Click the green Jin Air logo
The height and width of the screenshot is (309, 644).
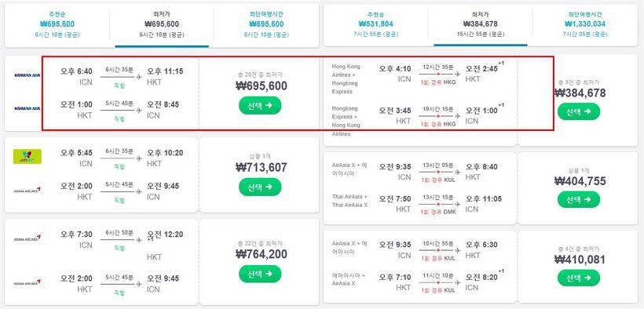(x=27, y=156)
